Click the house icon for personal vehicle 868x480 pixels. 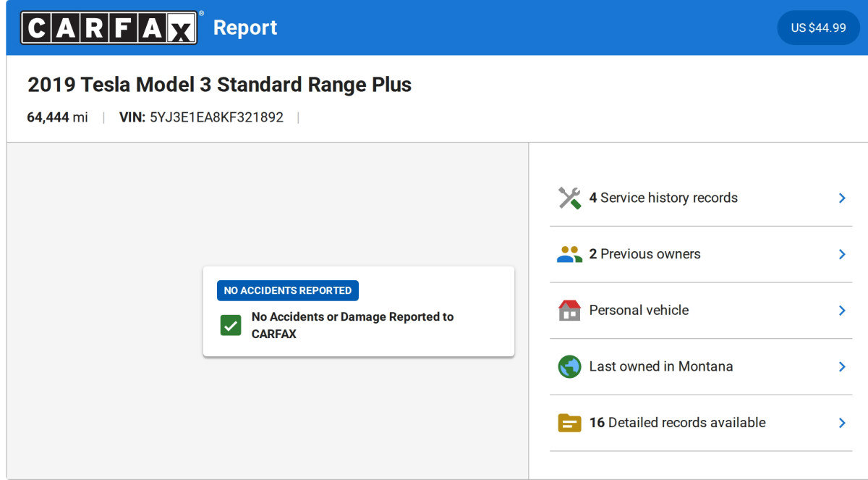pos(569,310)
